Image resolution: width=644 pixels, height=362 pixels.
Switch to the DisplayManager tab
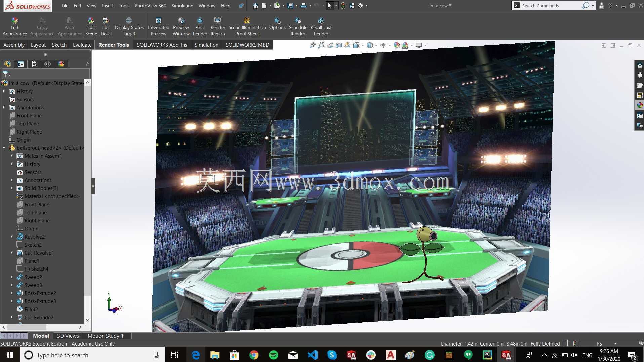61,64
